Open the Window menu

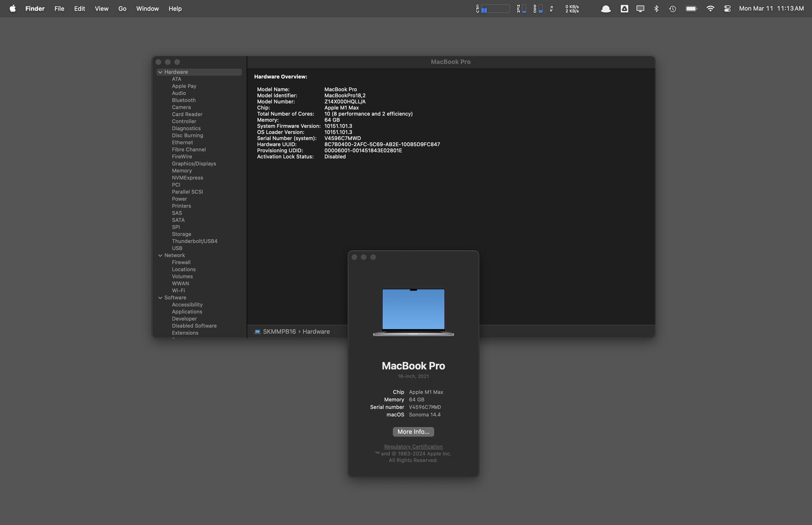147,9
